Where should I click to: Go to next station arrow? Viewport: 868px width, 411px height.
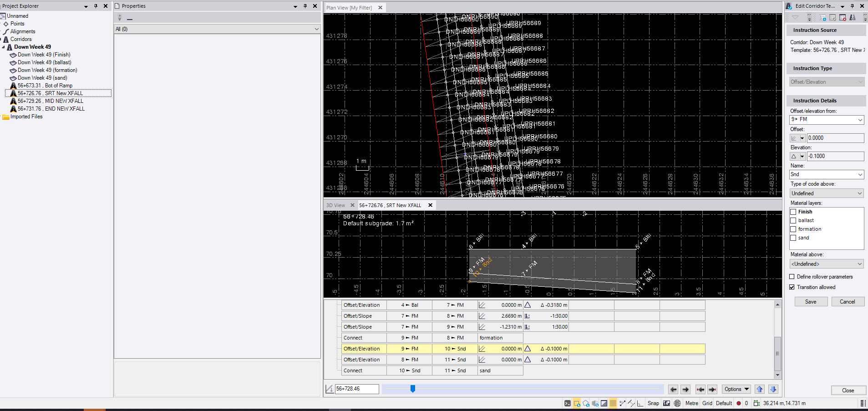[x=685, y=389]
